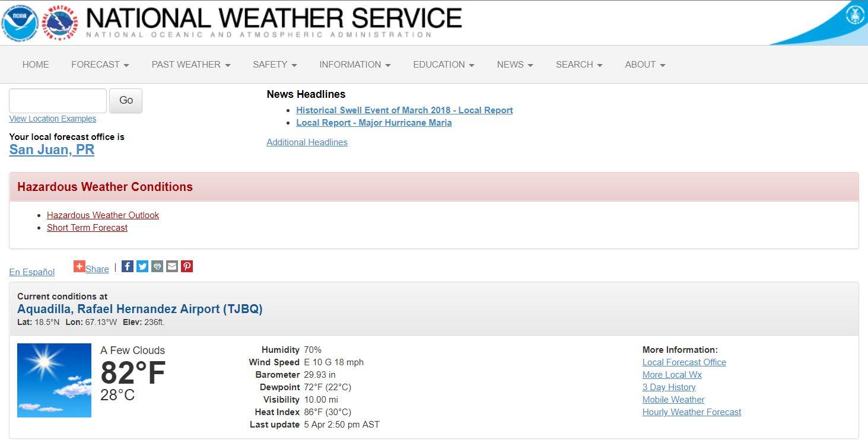This screenshot has height=440, width=868.
Task: Print this page via printer icon
Action: [x=157, y=266]
